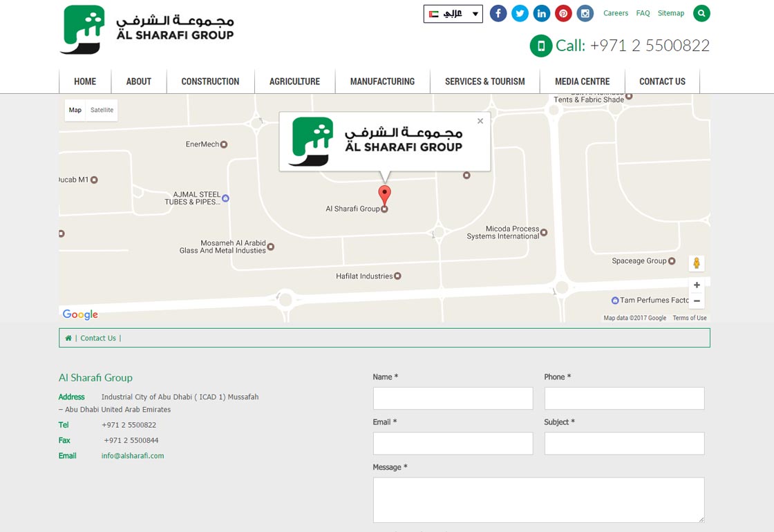Zoom out on the map

coord(697,301)
